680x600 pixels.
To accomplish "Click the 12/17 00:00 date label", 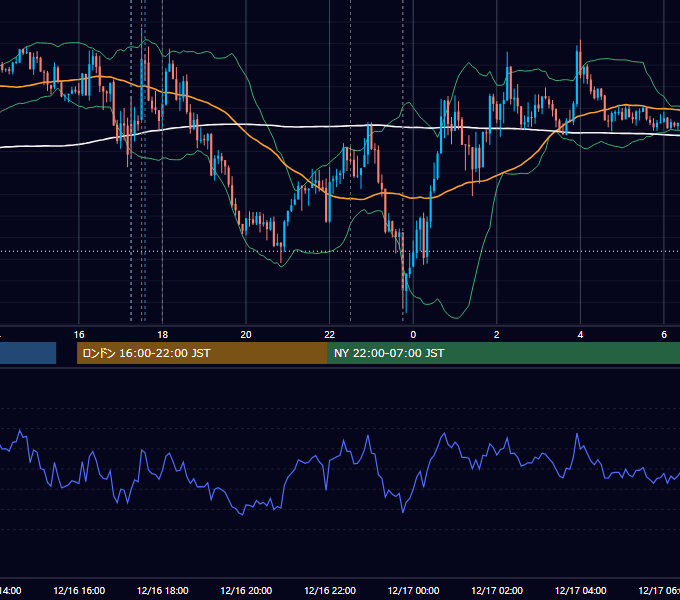I will 413,590.
